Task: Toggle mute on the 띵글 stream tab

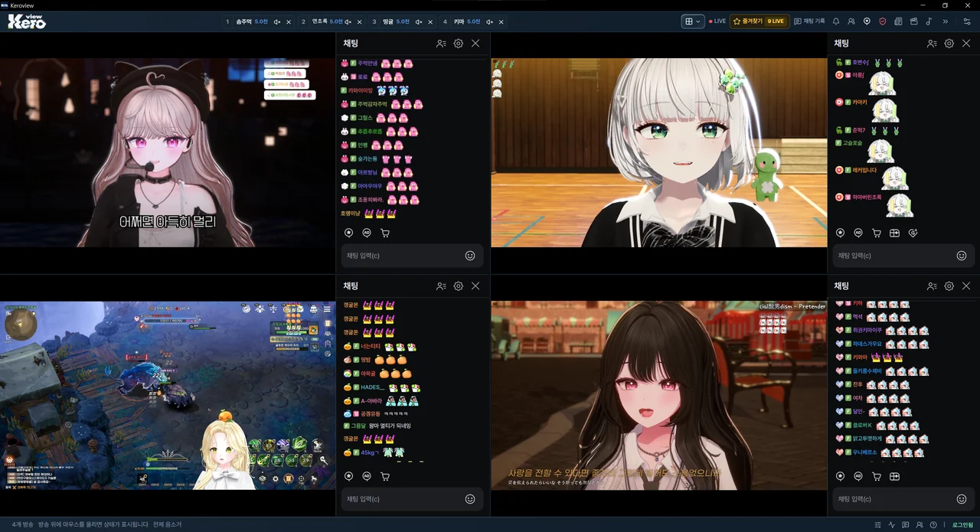Action: coord(418,21)
